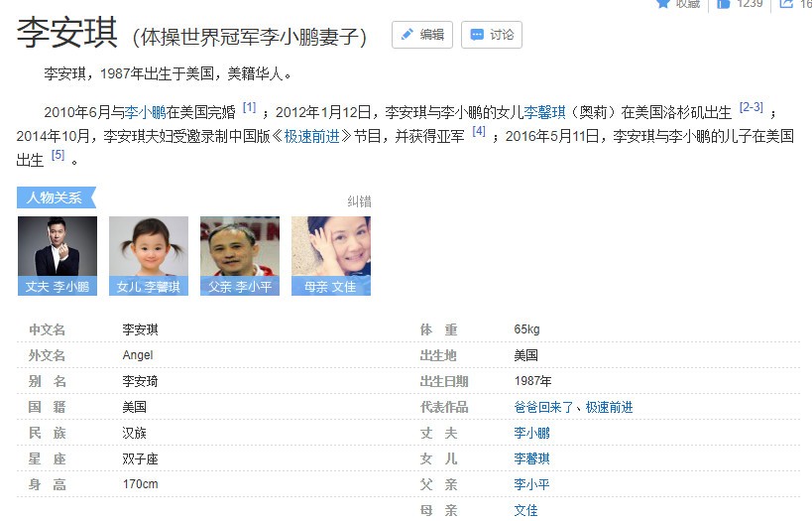Image resolution: width=812 pixels, height=521 pixels.
Task: Click the thumbs-up like icon showing 1239
Action: click(x=724, y=3)
